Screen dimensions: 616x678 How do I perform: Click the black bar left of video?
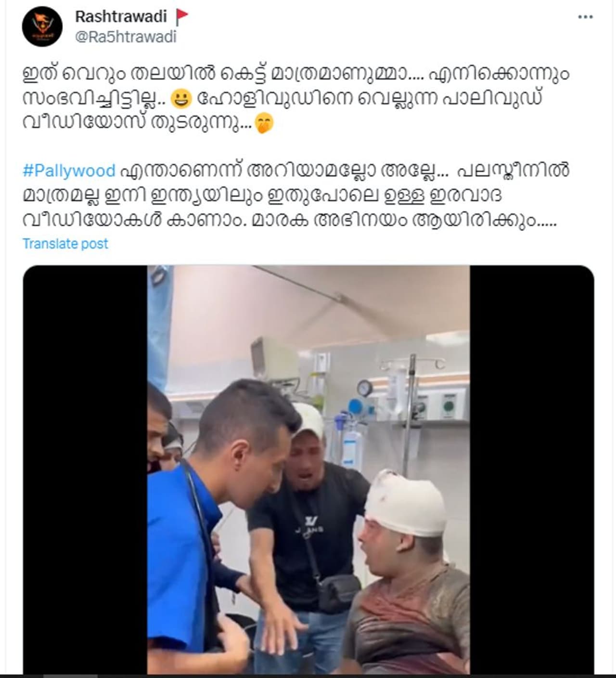coord(85,469)
